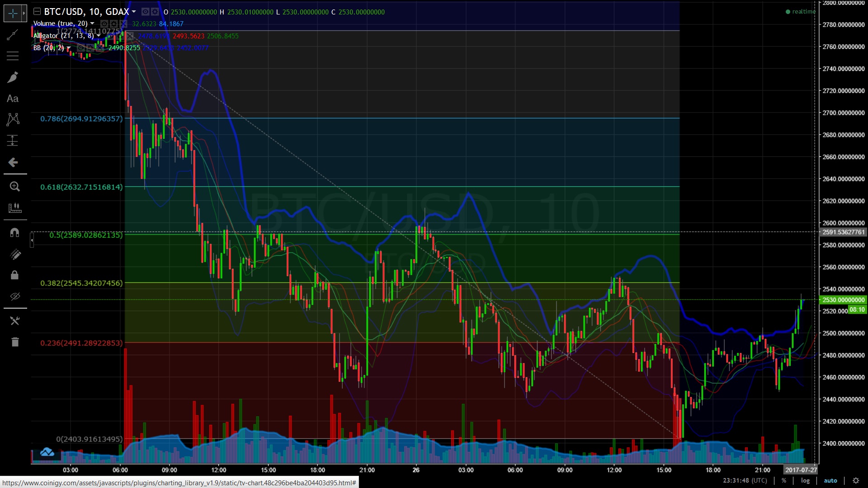Open Alligator indicator settings gear
This screenshot has width=868, height=488.
[120, 36]
